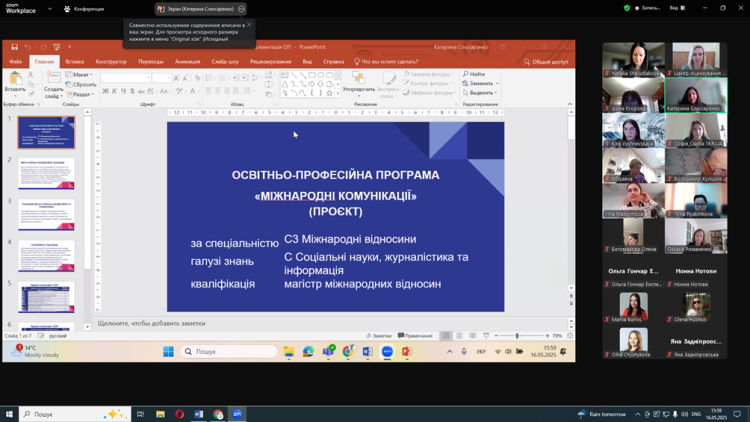The image size is (750, 422).
Task: Click the PowerPoint zoom slider
Action: (517, 336)
